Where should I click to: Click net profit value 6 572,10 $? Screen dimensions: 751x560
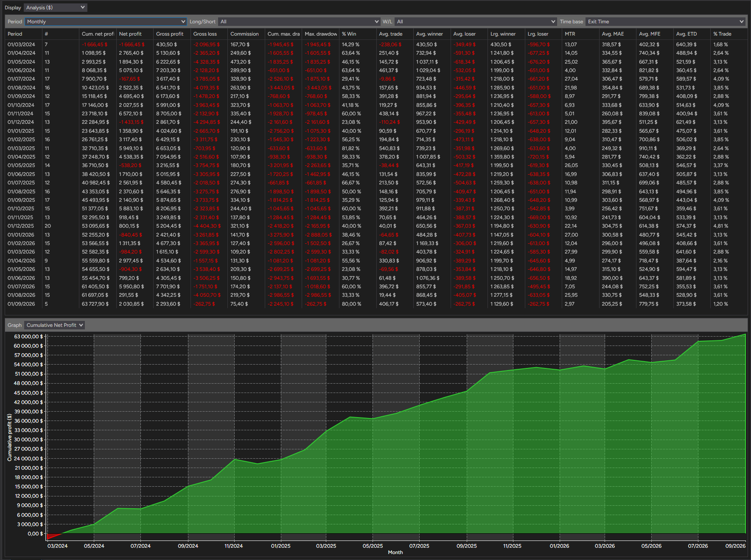pos(131,114)
